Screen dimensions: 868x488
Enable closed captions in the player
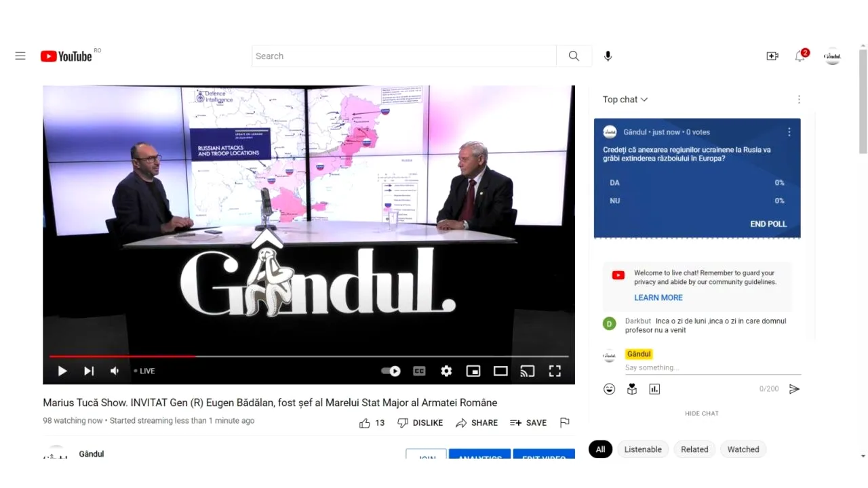[419, 371]
